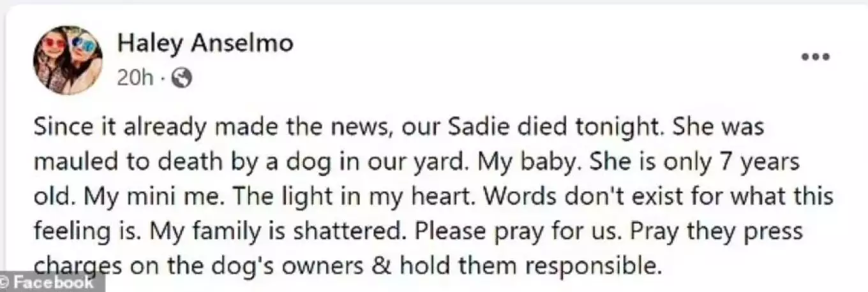Click 'Since it already made the news'
Image resolution: width=868 pixels, height=292 pixels.
point(214,128)
